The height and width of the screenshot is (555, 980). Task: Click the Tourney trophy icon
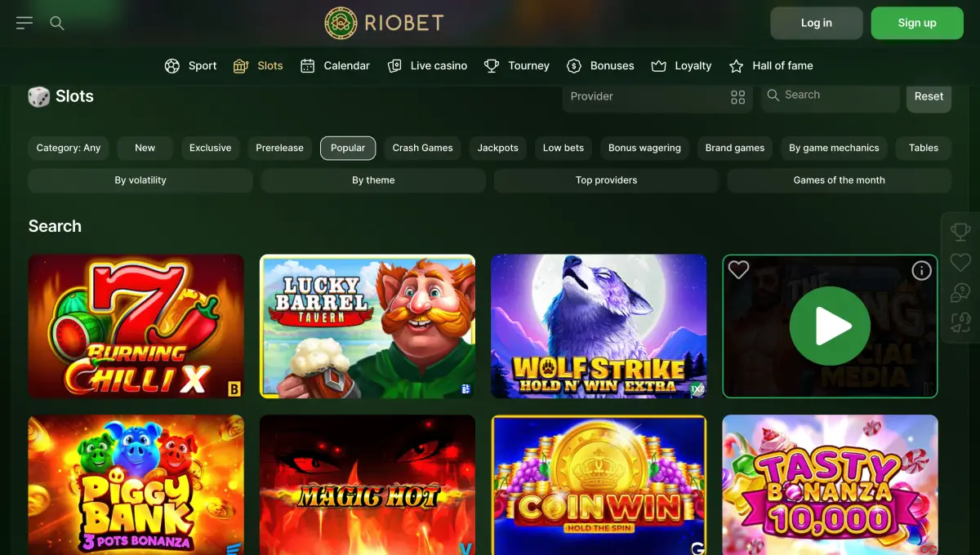(x=492, y=66)
